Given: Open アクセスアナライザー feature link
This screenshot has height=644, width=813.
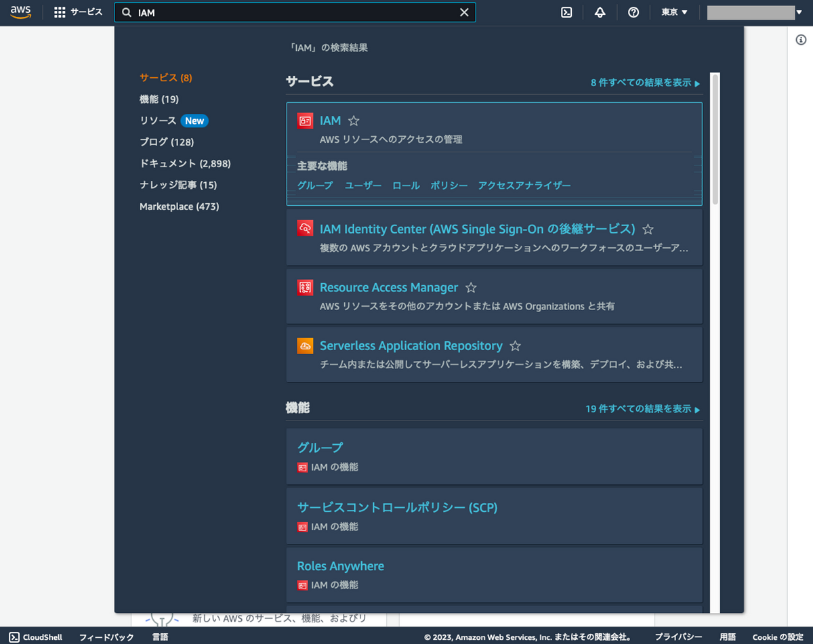Looking at the screenshot, I should coord(524,186).
